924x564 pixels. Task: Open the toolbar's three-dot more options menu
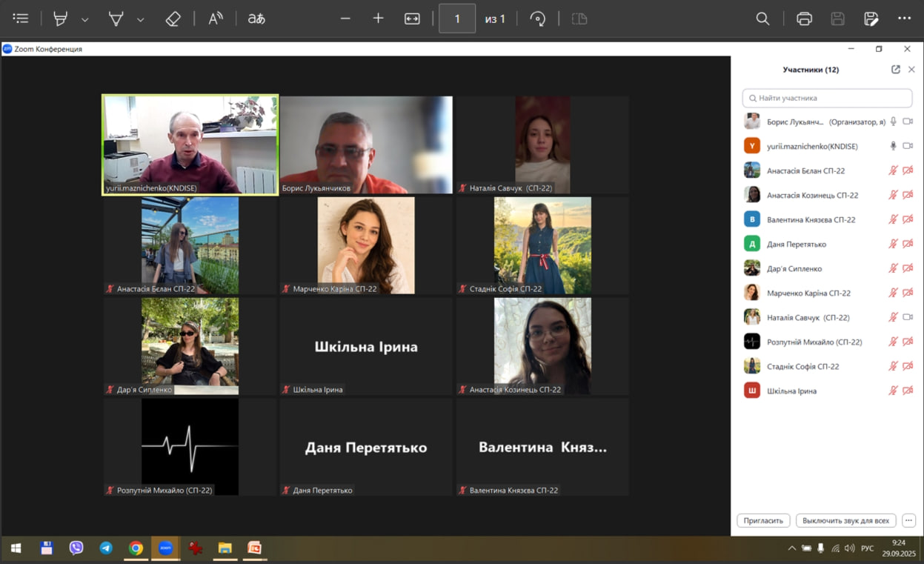coord(904,19)
